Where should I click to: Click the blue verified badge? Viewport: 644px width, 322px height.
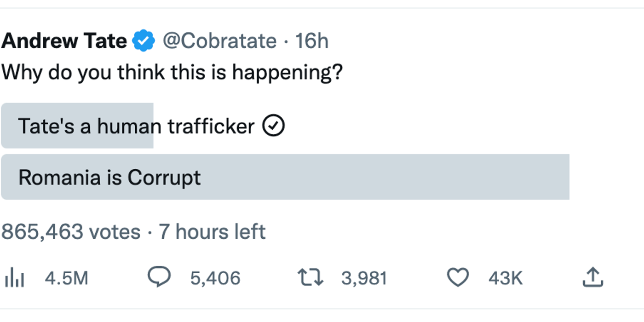point(144,42)
